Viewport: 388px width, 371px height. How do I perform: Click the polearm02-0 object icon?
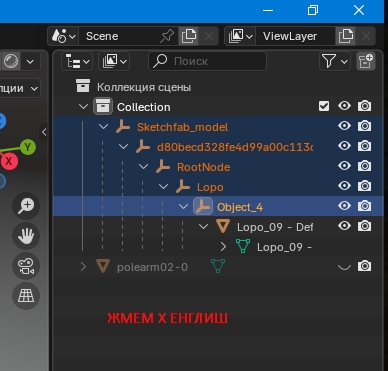coord(103,266)
